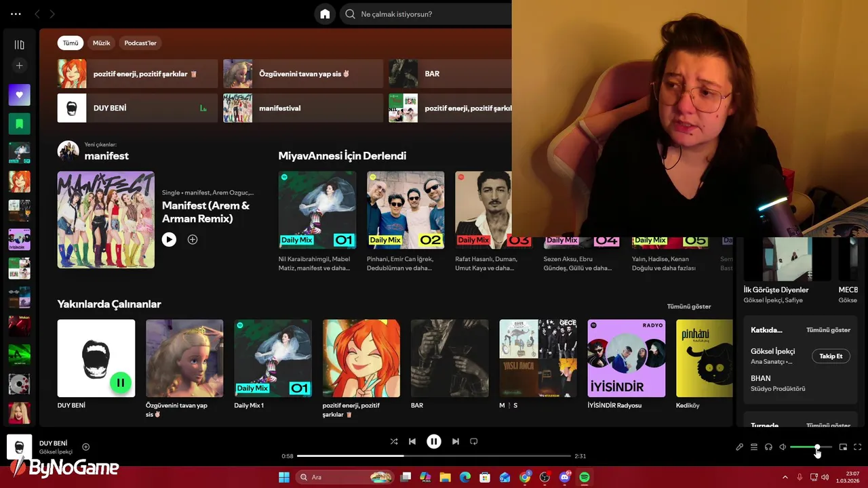The height and width of the screenshot is (488, 868).
Task: Select the Tümü filter chip
Action: pos(71,43)
